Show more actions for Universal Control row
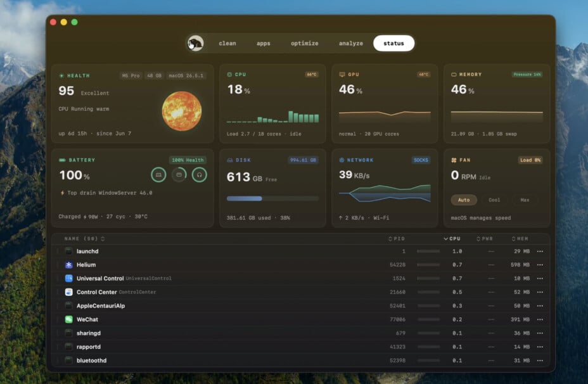Image resolution: width=588 pixels, height=384 pixels. (540, 279)
